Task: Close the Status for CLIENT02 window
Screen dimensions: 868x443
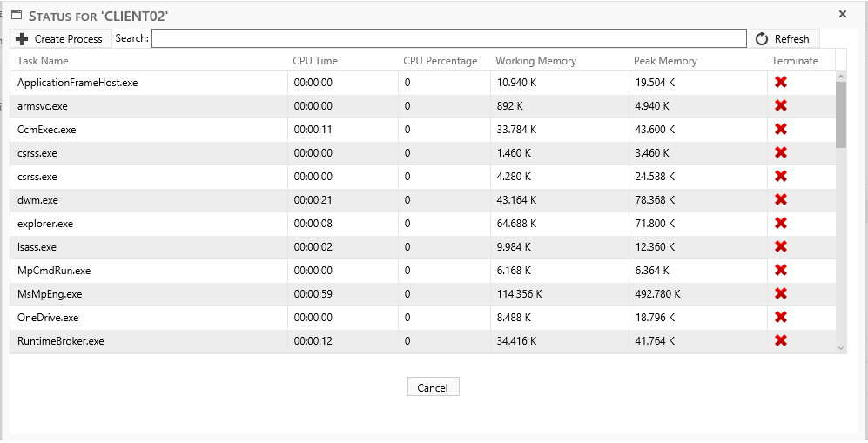Action: coord(842,14)
